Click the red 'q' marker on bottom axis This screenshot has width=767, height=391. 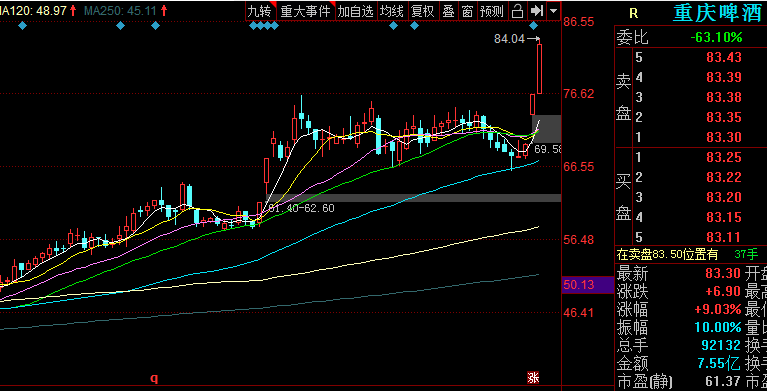(x=154, y=377)
